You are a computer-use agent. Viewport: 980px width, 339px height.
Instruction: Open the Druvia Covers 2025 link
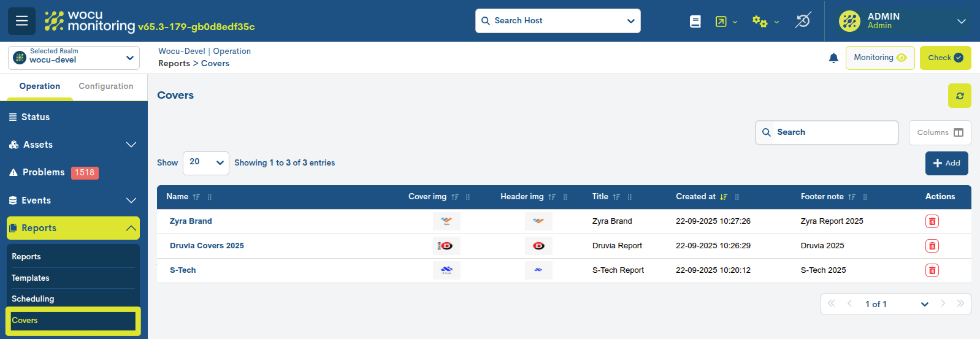pos(207,246)
